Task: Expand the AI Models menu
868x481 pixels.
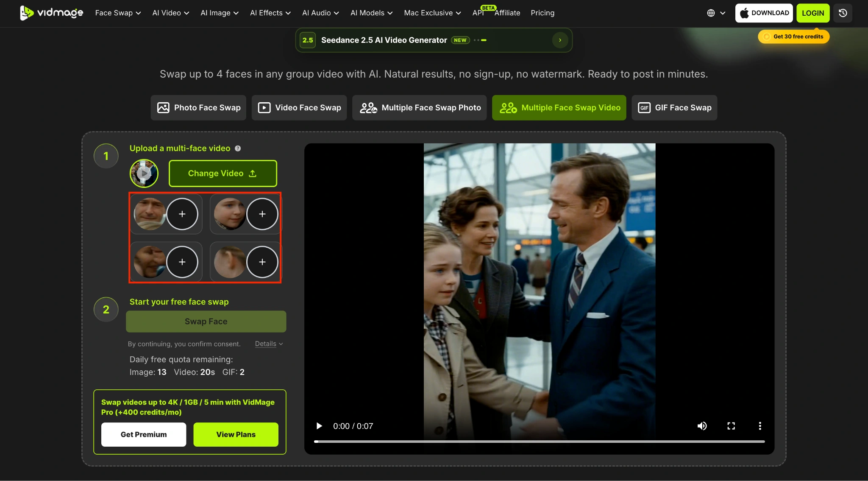Action: pyautogui.click(x=371, y=13)
